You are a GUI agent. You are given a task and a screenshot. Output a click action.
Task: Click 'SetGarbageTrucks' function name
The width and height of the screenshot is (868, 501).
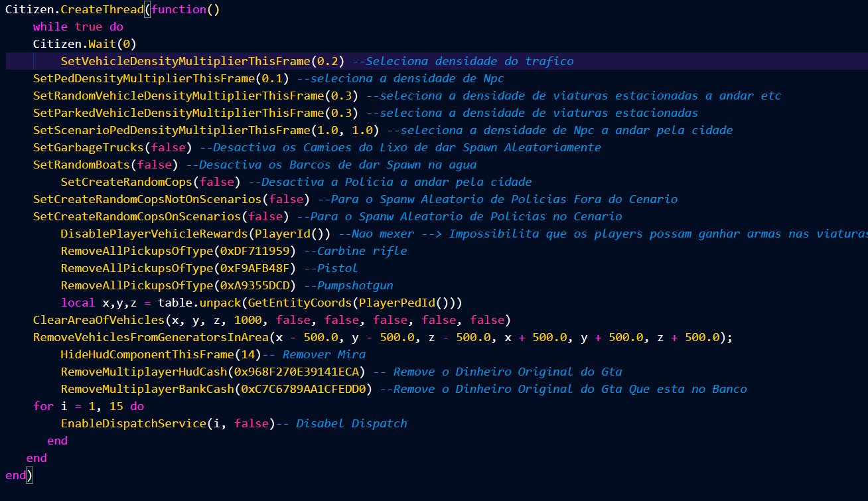pos(88,147)
